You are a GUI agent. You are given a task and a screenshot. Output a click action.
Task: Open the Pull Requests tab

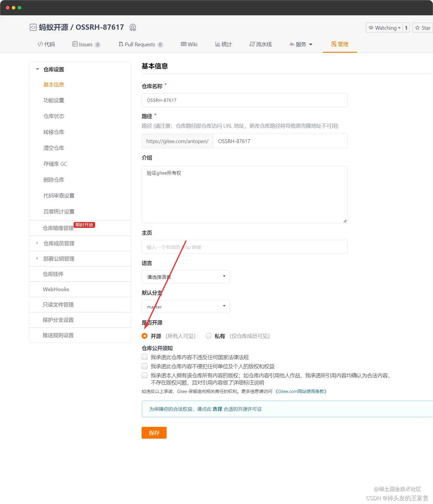141,44
